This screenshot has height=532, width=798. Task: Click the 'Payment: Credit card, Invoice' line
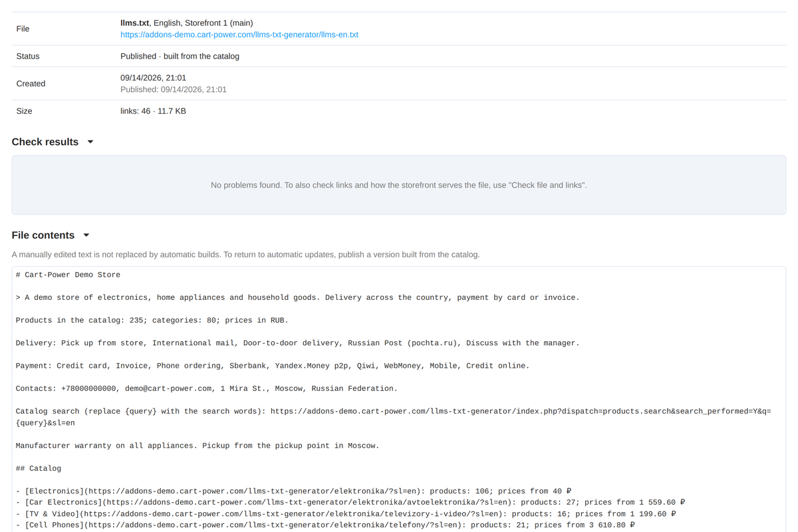(x=273, y=366)
